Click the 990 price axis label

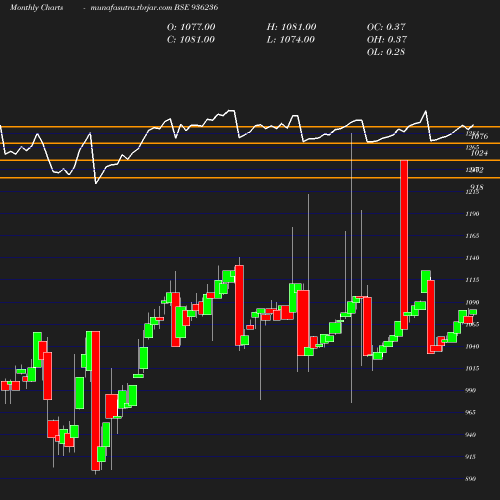[470, 390]
